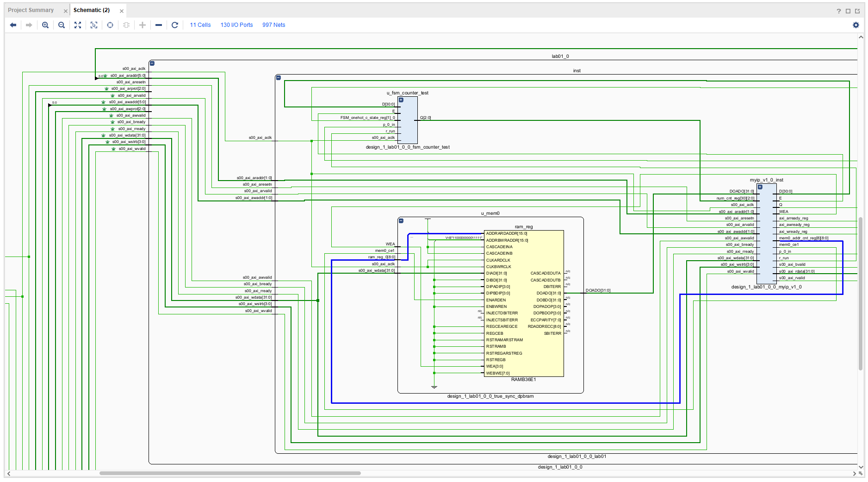Viewport: 868px width, 482px height.
Task: Select the FSM_onehot_c_state_reg[1]_0 pin
Action: point(367,118)
